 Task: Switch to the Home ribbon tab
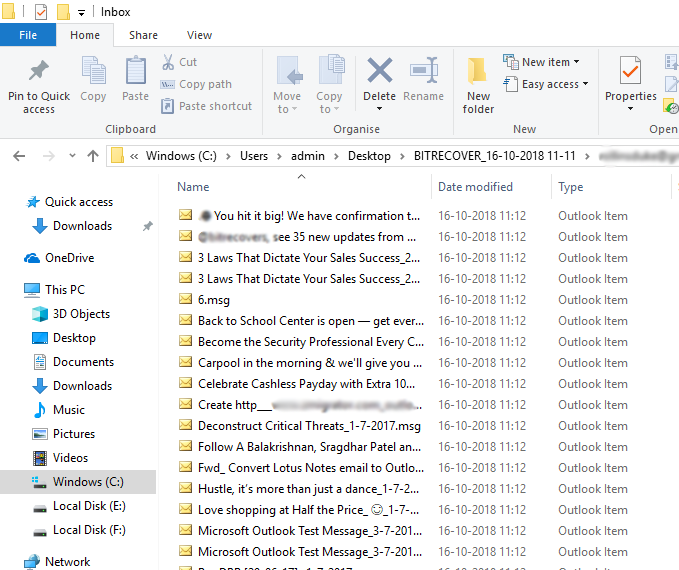click(x=85, y=35)
